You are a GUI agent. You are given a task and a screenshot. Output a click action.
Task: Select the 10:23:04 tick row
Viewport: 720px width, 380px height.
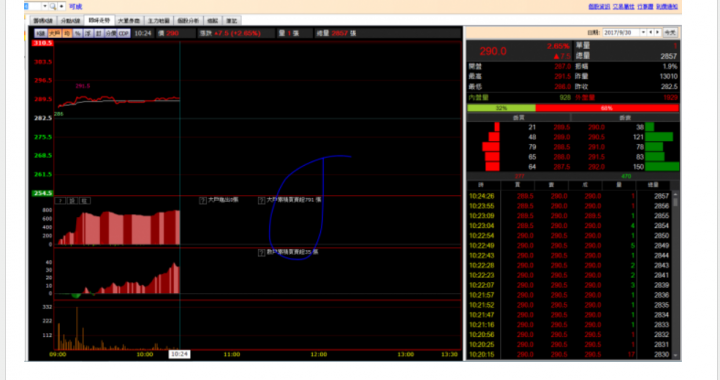click(569, 226)
